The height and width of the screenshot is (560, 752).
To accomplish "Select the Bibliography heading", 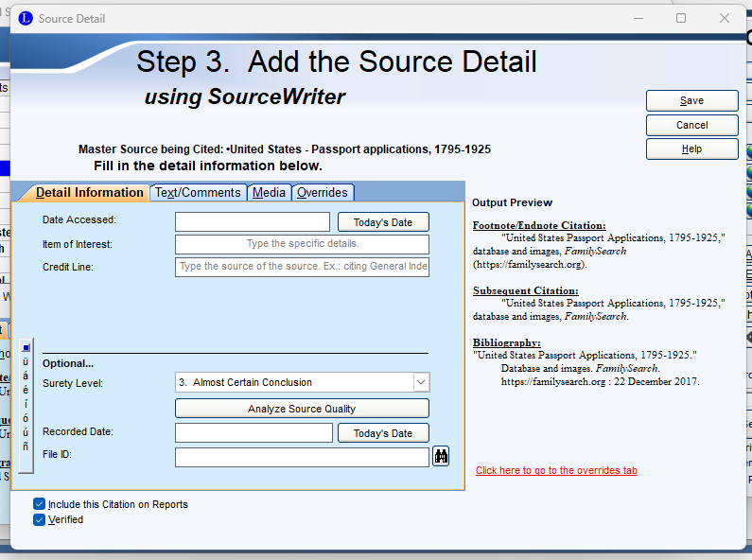I will tap(506, 342).
